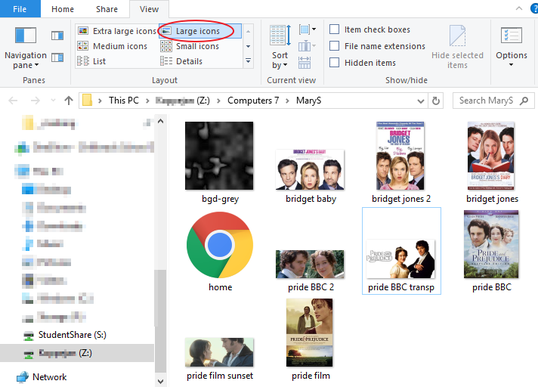Screen dimensions: 538x387
Task: Click the Search MaryS field
Action: point(493,101)
